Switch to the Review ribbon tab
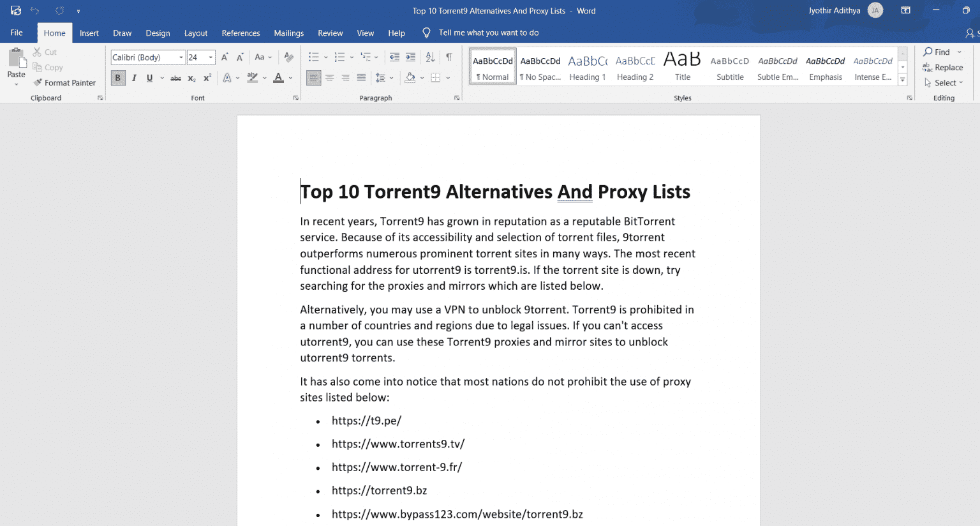 (330, 33)
